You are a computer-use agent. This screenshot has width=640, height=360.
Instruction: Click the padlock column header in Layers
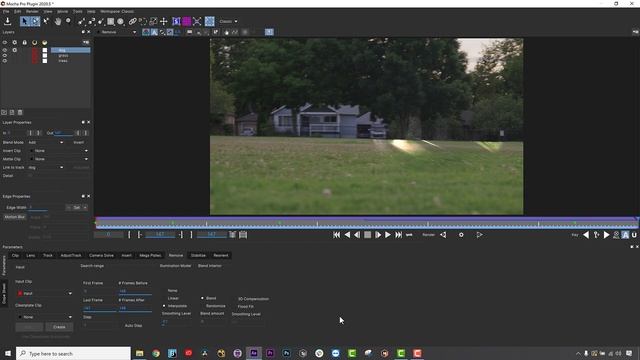tap(24, 42)
